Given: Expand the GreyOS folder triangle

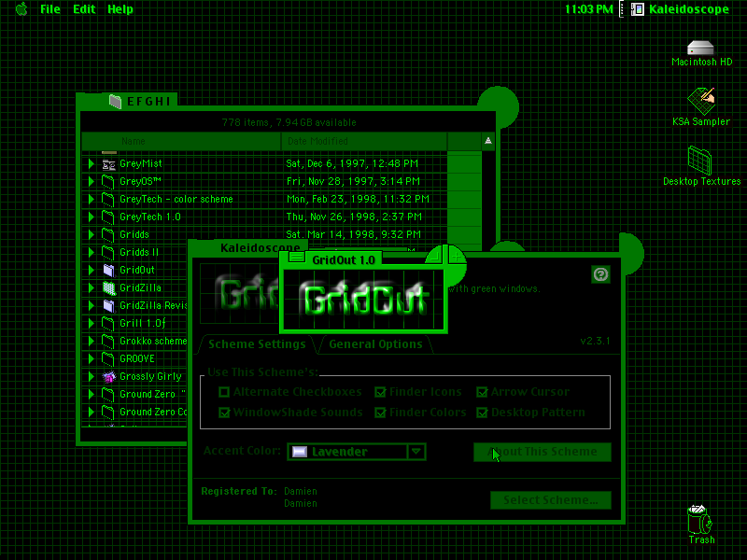Looking at the screenshot, I should (x=91, y=181).
